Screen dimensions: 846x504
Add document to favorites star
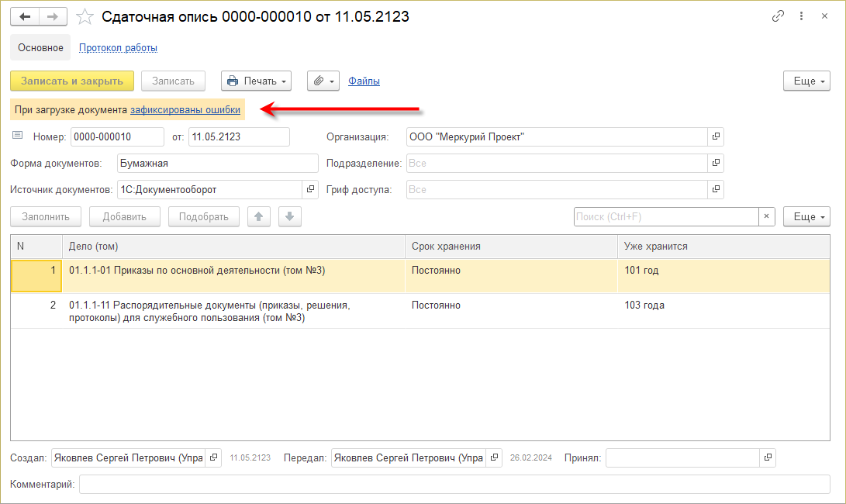coord(85,17)
